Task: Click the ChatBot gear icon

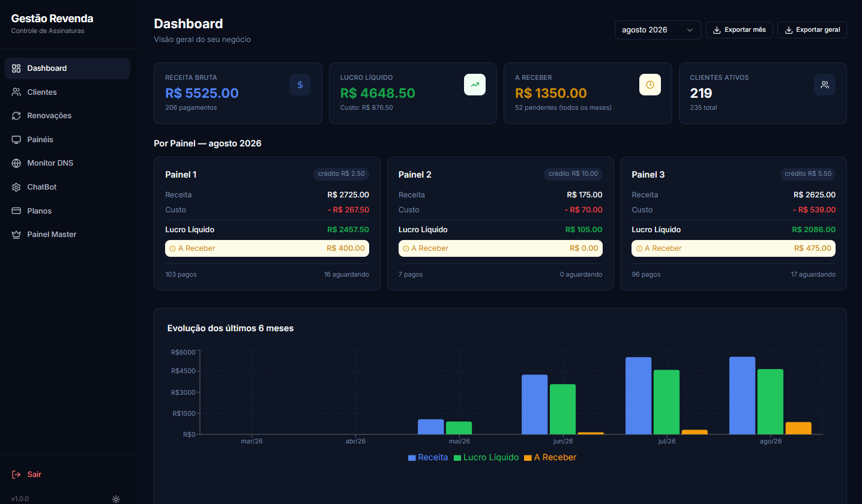Action: click(16, 187)
